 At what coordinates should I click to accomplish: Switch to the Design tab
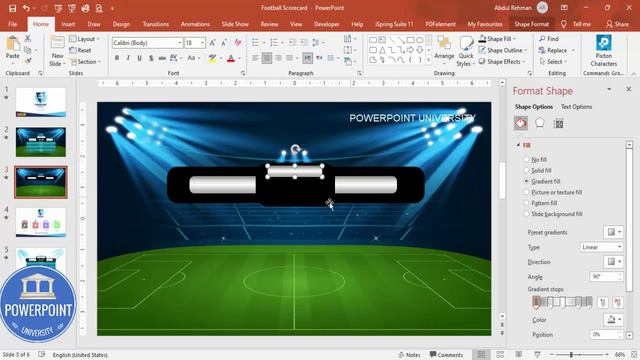coord(121,24)
